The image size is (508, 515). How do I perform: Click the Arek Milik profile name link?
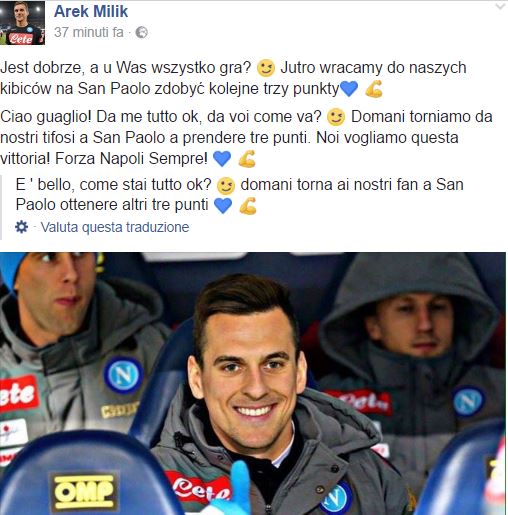click(x=91, y=12)
